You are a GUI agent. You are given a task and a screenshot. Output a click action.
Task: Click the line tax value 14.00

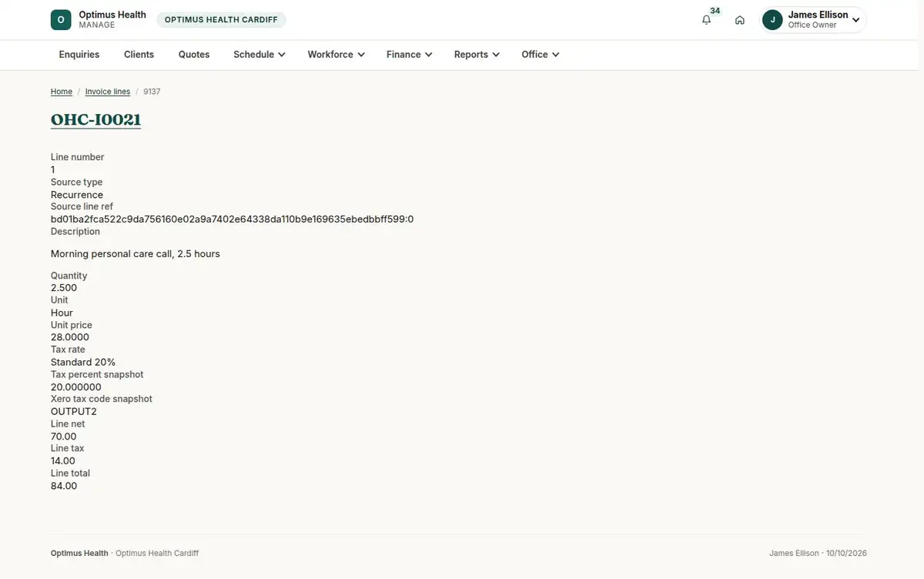63,461
